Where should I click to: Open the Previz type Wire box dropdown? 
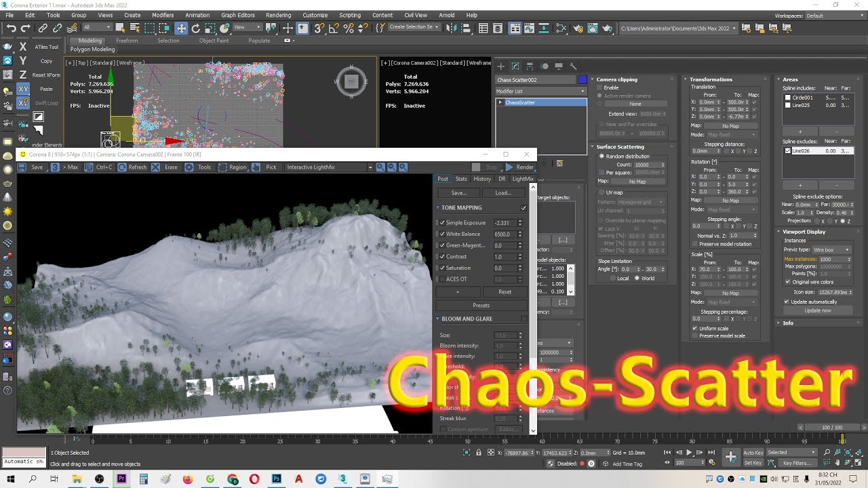(831, 249)
